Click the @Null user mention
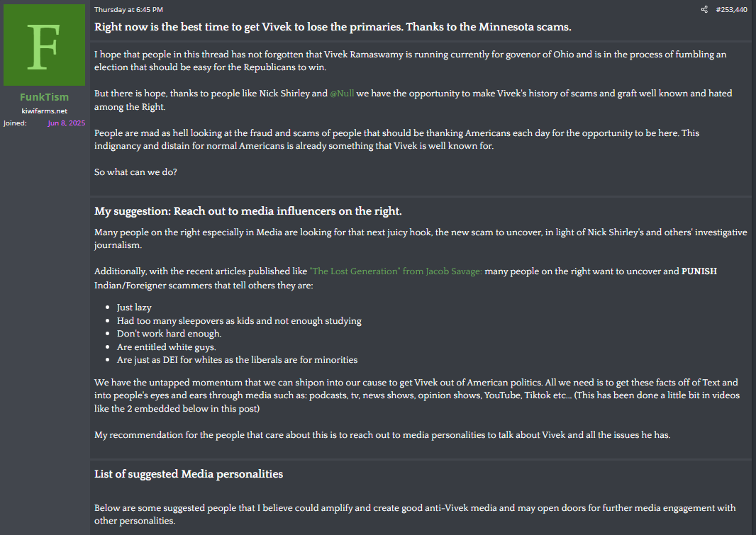756x535 pixels. 342,94
